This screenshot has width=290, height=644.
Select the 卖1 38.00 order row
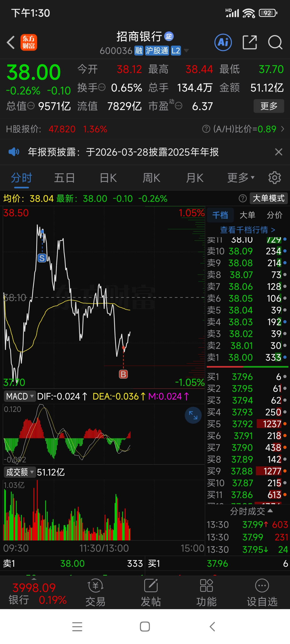(247, 357)
